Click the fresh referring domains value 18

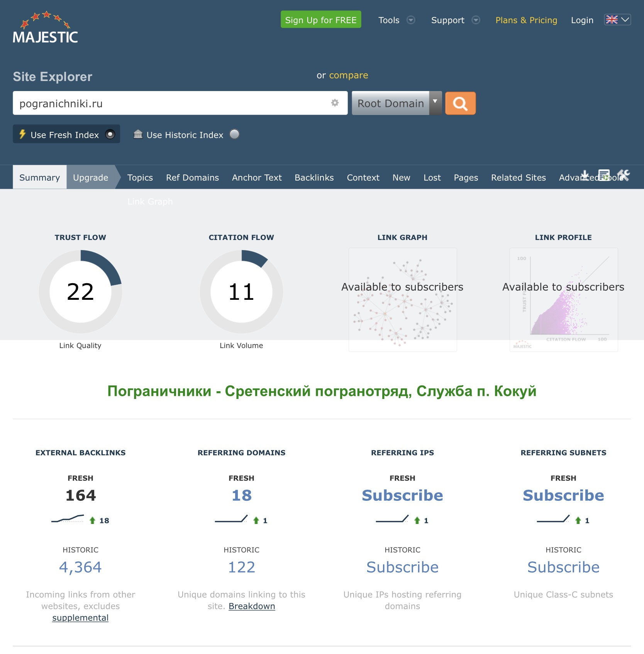point(241,495)
